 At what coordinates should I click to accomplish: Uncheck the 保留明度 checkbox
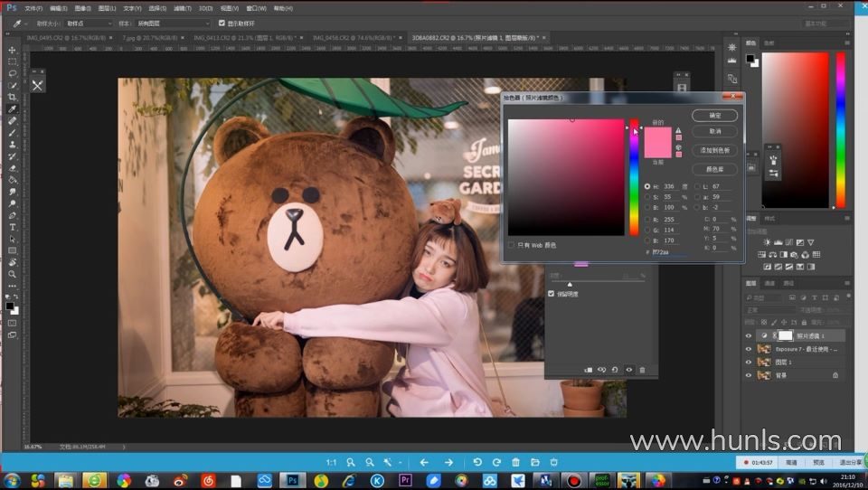click(x=552, y=294)
